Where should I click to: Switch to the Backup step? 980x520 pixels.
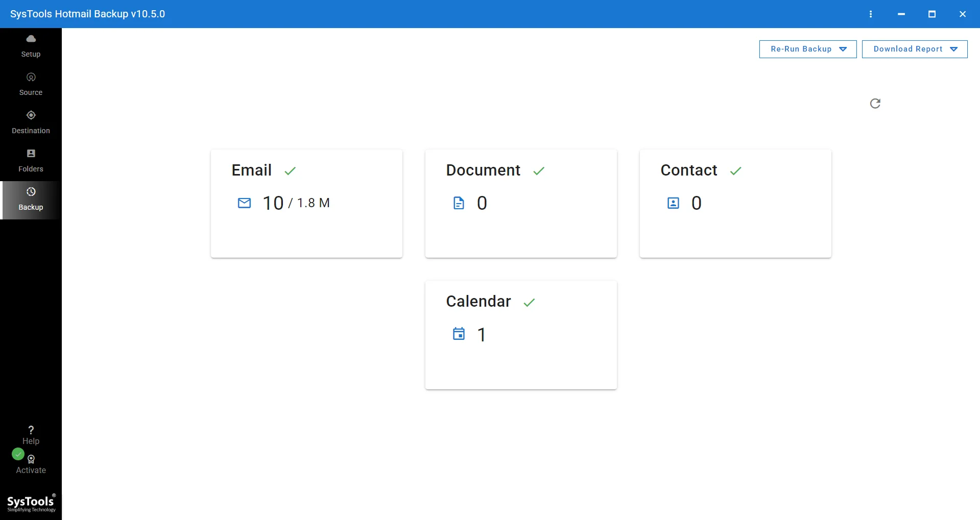pos(31,200)
